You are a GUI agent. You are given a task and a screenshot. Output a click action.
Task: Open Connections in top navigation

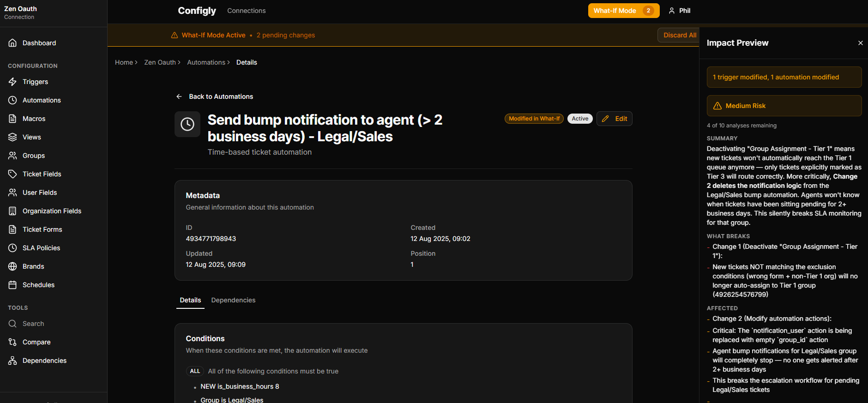[246, 11]
